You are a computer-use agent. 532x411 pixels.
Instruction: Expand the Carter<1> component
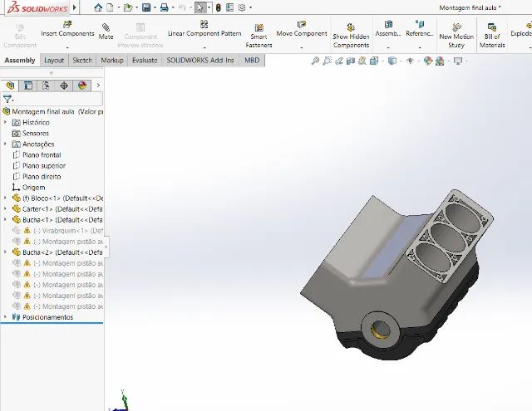click(x=5, y=209)
